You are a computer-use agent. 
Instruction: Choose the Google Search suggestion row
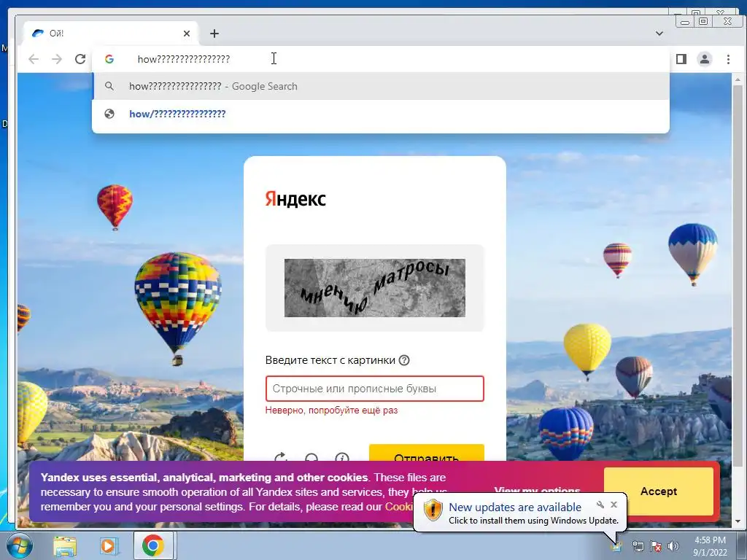[381, 86]
